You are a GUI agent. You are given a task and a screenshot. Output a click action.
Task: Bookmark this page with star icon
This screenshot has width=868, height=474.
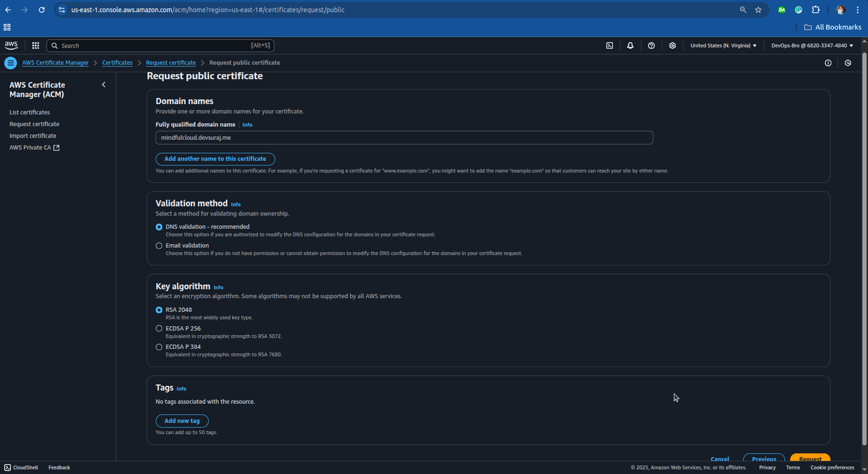pos(758,10)
